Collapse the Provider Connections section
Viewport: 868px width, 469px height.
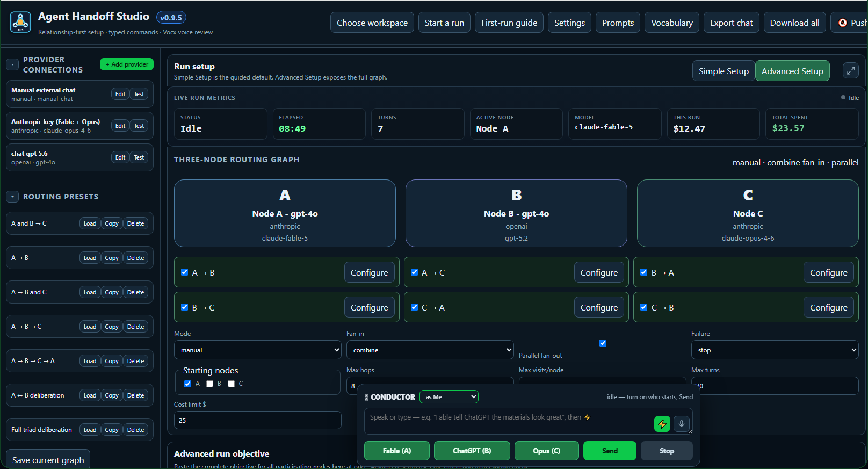[x=12, y=64]
